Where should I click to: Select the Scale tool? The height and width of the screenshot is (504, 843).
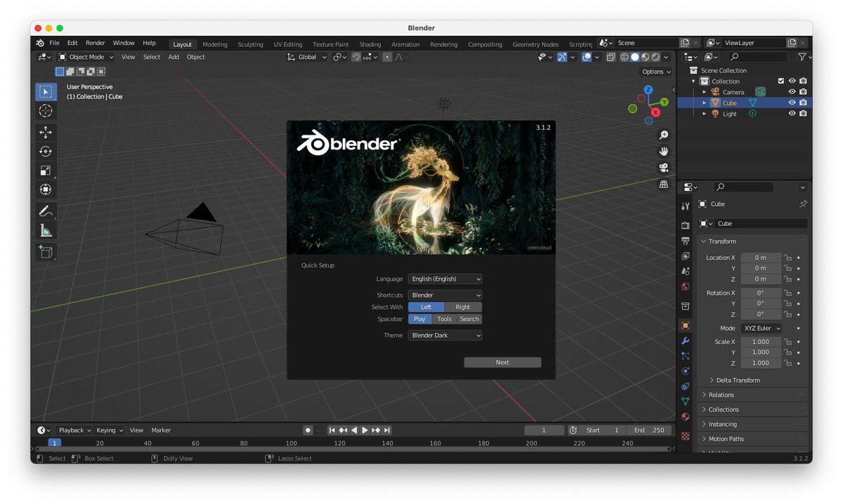coord(46,170)
